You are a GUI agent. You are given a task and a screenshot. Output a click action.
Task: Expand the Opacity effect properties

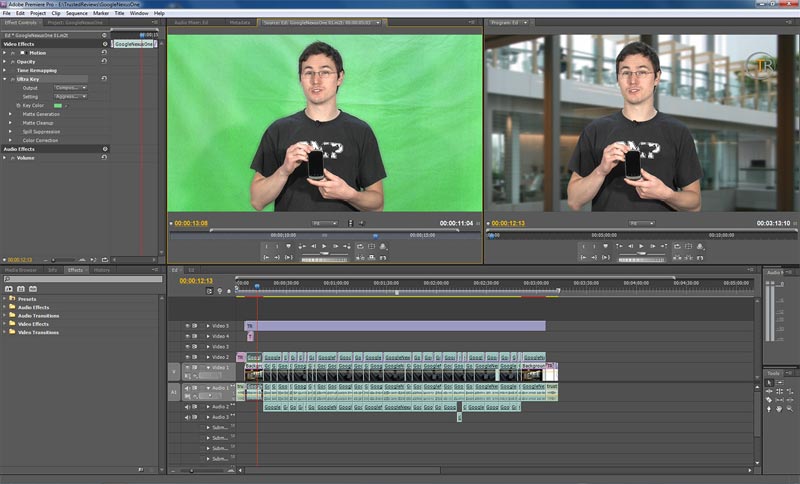tap(5, 62)
